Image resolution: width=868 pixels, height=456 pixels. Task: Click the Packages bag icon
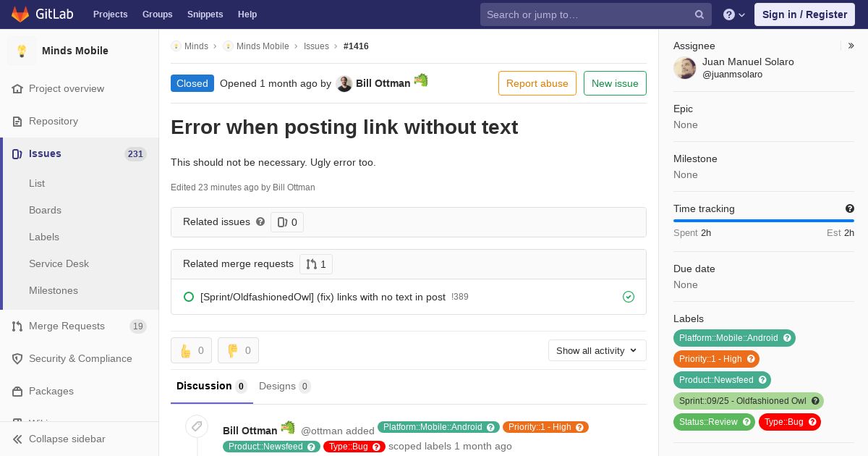pyautogui.click(x=17, y=391)
